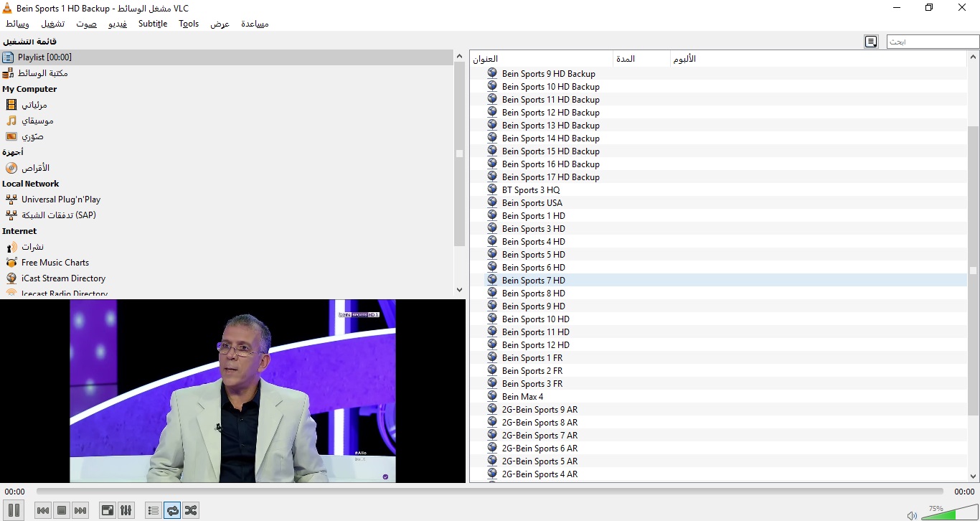Seek within the playback progress bar

point(490,492)
